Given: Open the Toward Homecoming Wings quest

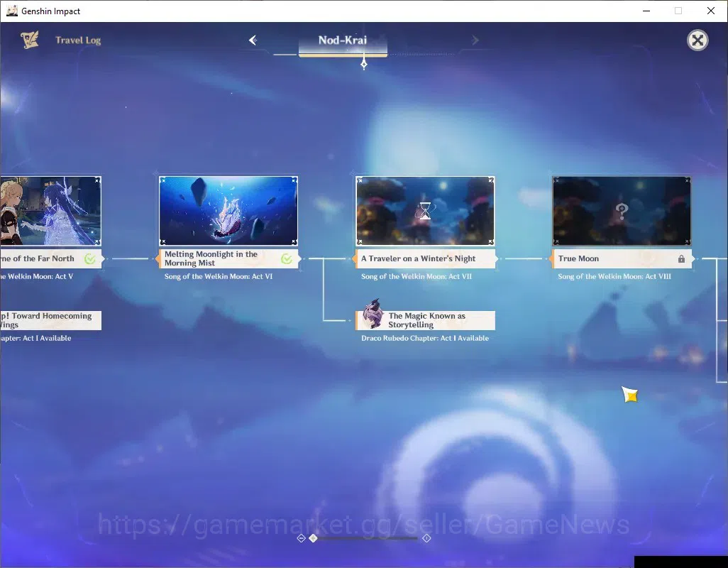Looking at the screenshot, I should point(50,320).
